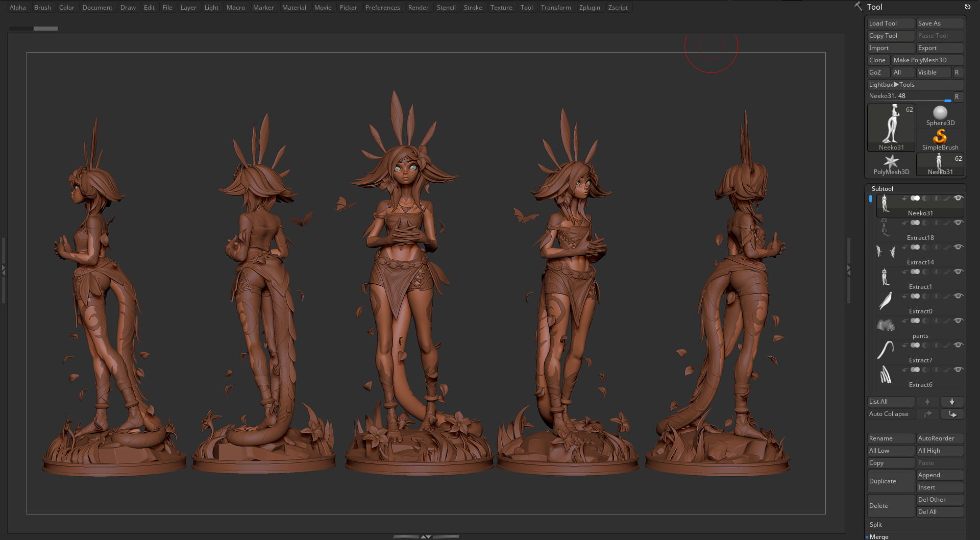This screenshot has height=540, width=980.
Task: Choose the PolyMesh3D star tool
Action: (x=891, y=162)
